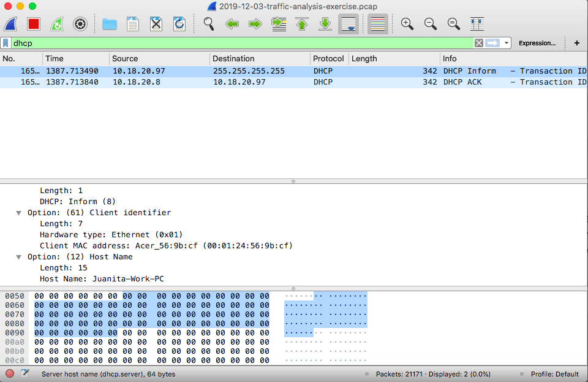Screen dimensions: 588x382
Task: Reload this capture file icon
Action: coord(179,24)
